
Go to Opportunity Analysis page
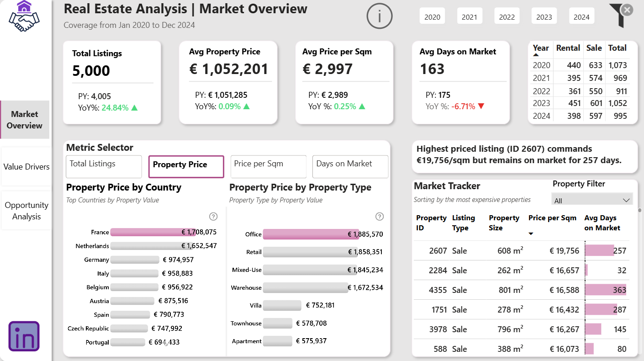click(26, 211)
